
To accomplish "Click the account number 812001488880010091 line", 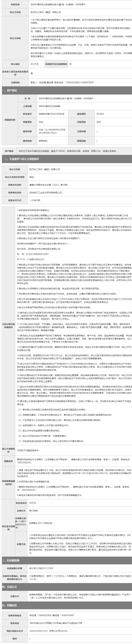I will (x=33, y=254).
